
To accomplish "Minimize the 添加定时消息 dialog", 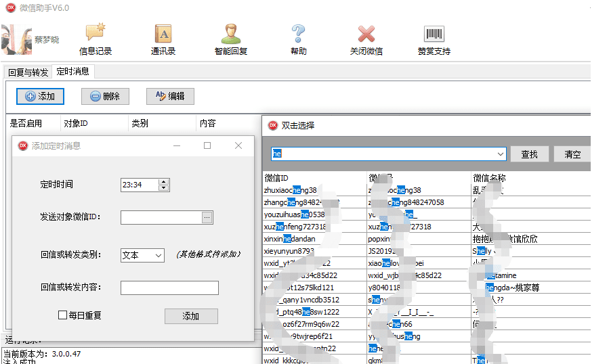I will pyautogui.click(x=177, y=145).
